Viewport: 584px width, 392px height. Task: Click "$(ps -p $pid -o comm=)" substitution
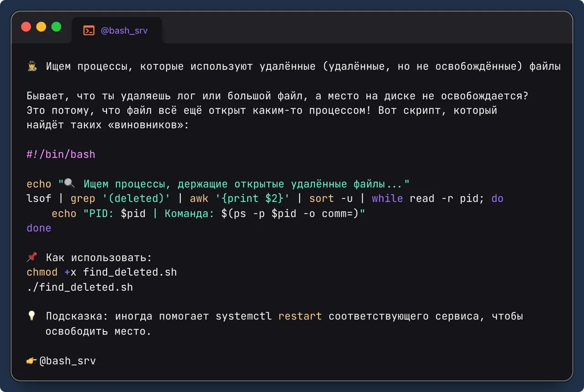(290, 213)
